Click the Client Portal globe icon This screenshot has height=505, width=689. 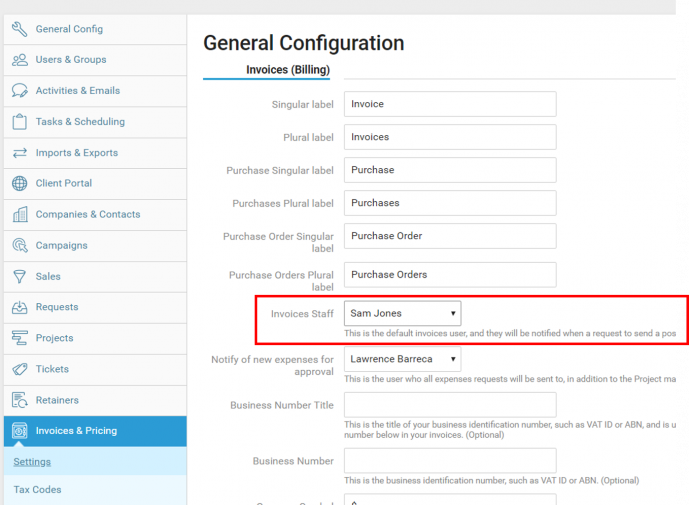point(19,184)
